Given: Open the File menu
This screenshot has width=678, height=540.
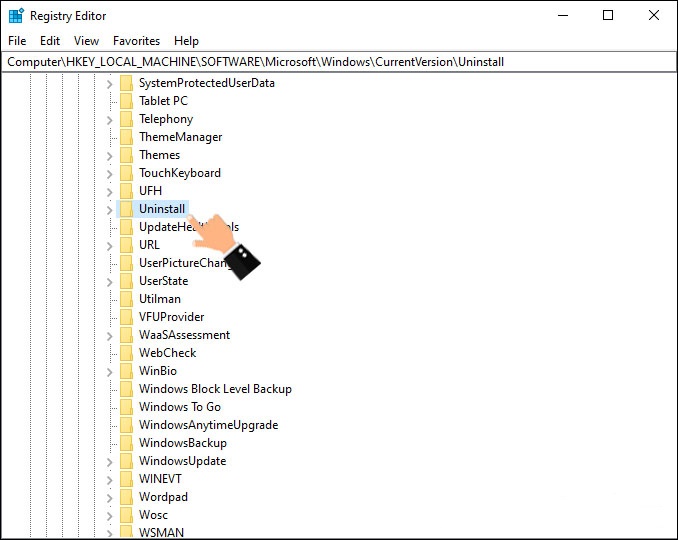Looking at the screenshot, I should point(17,41).
